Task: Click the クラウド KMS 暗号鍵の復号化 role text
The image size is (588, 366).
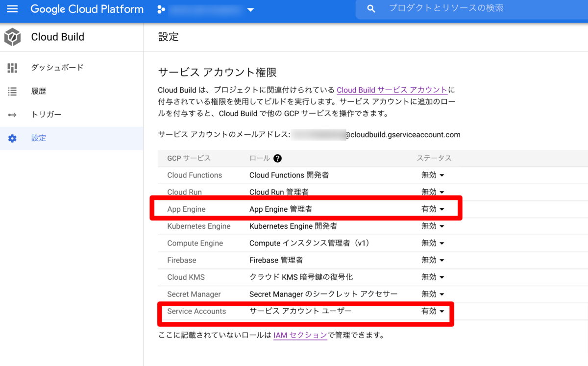Action: coord(301,277)
